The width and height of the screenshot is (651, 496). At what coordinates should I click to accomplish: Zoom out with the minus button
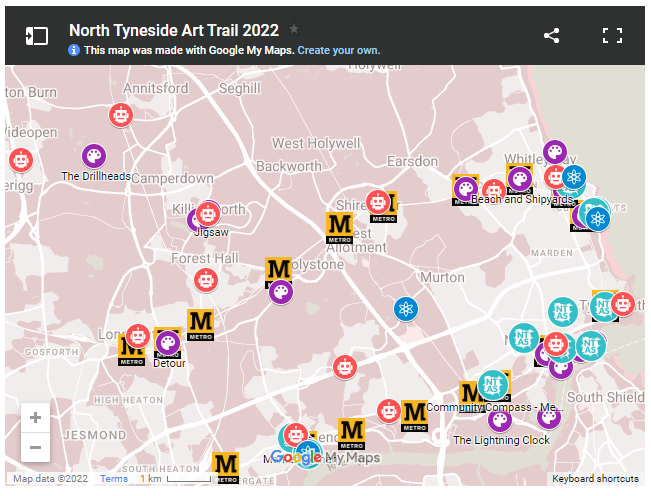pyautogui.click(x=35, y=447)
